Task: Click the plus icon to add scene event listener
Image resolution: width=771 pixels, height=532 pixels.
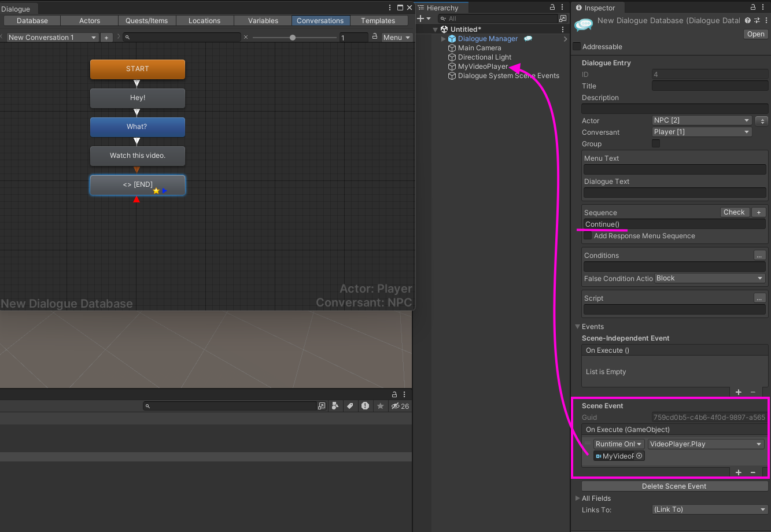Action: click(739, 472)
